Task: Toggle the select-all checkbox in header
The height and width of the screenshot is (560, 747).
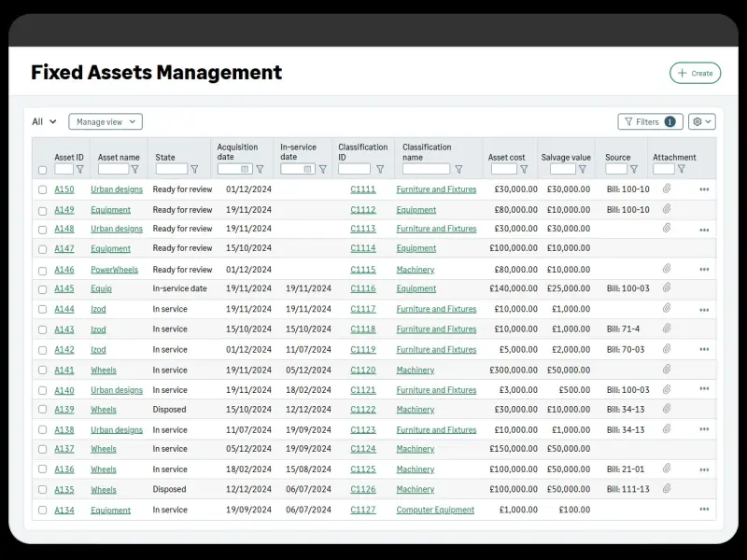Action: tap(42, 170)
